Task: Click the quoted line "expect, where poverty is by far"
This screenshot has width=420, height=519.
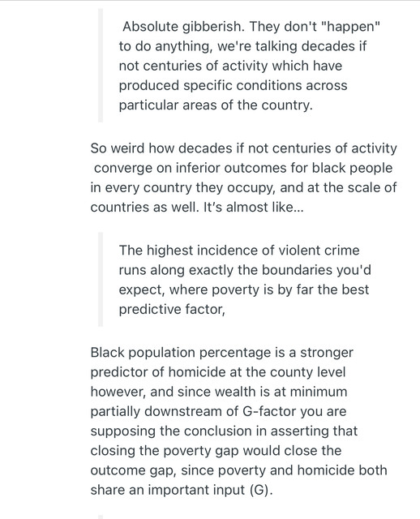Action: coord(243,290)
